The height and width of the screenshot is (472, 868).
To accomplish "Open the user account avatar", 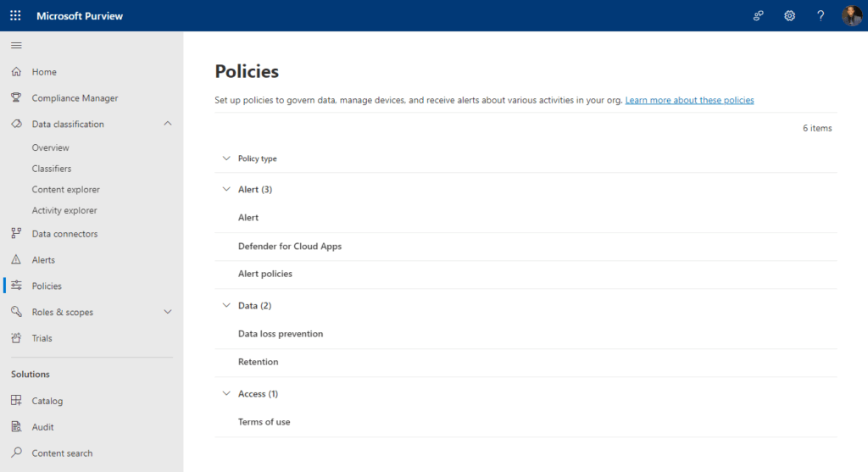I will [x=851, y=15].
